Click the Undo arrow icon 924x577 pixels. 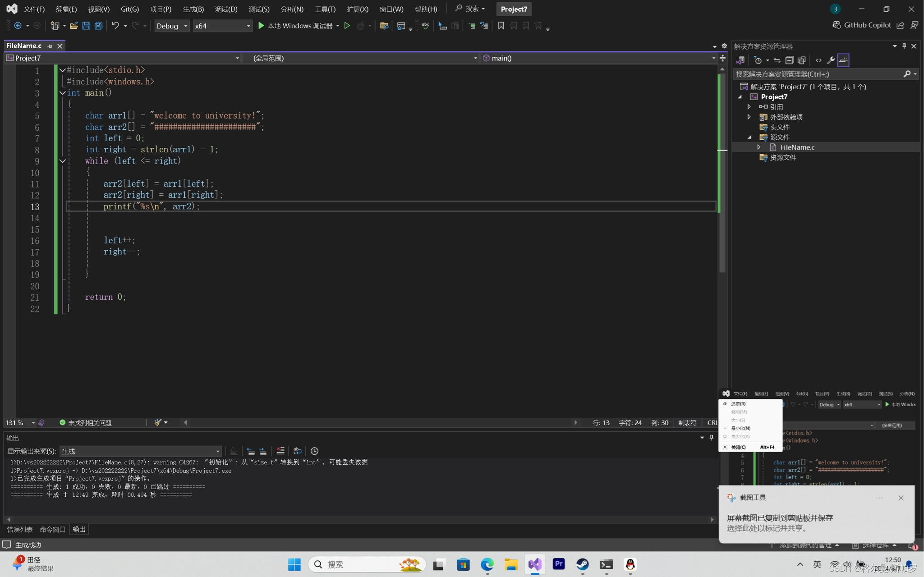115,26
